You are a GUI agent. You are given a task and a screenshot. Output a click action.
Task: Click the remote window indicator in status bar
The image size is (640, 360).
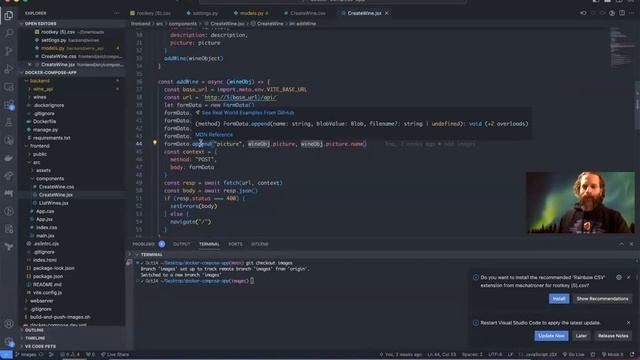6,355
